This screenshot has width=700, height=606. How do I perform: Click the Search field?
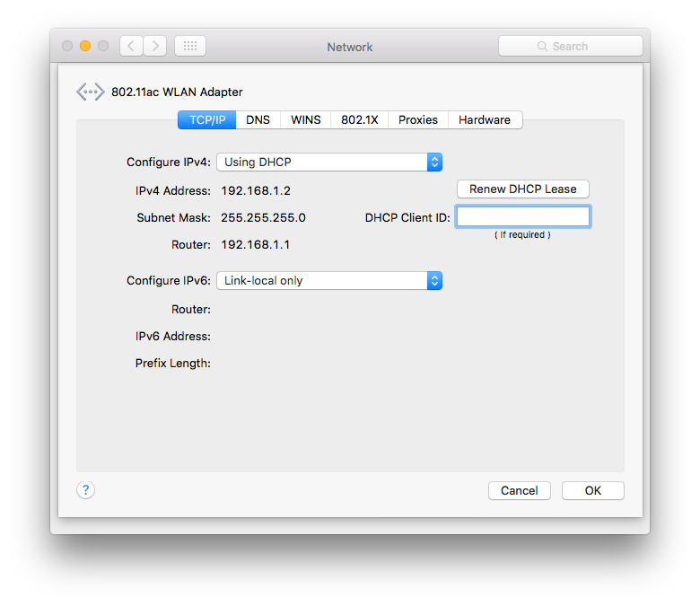coord(571,46)
